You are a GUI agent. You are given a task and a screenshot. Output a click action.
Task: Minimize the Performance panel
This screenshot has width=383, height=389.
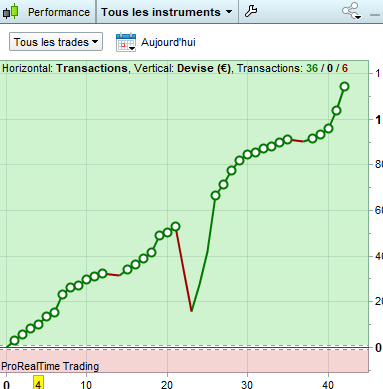375,15
